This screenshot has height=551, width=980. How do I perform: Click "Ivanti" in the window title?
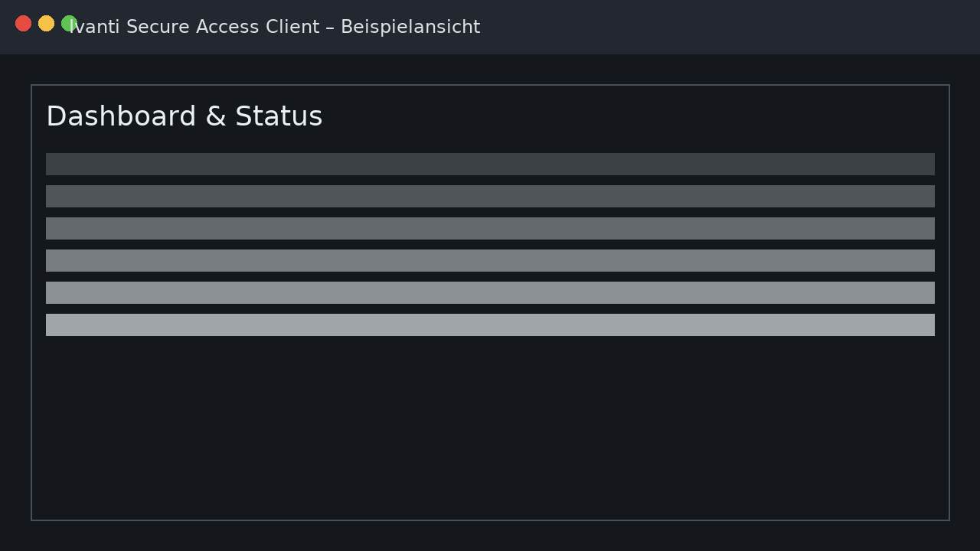click(x=96, y=27)
